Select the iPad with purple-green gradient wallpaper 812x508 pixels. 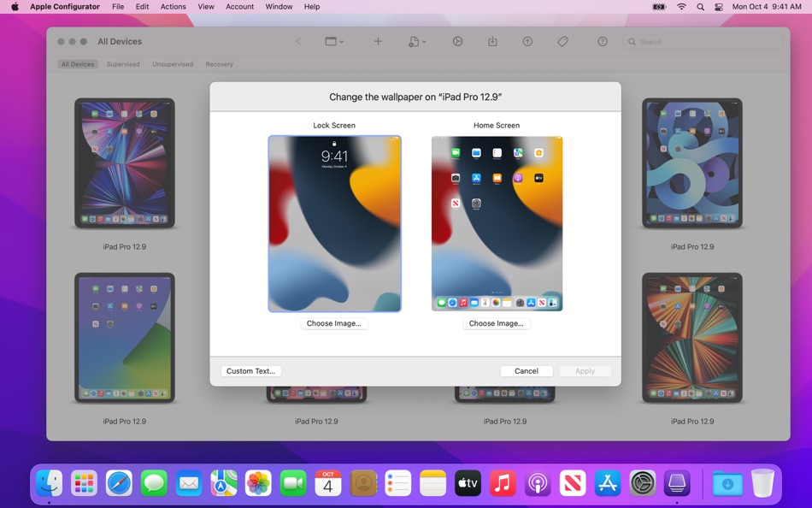tap(124, 338)
